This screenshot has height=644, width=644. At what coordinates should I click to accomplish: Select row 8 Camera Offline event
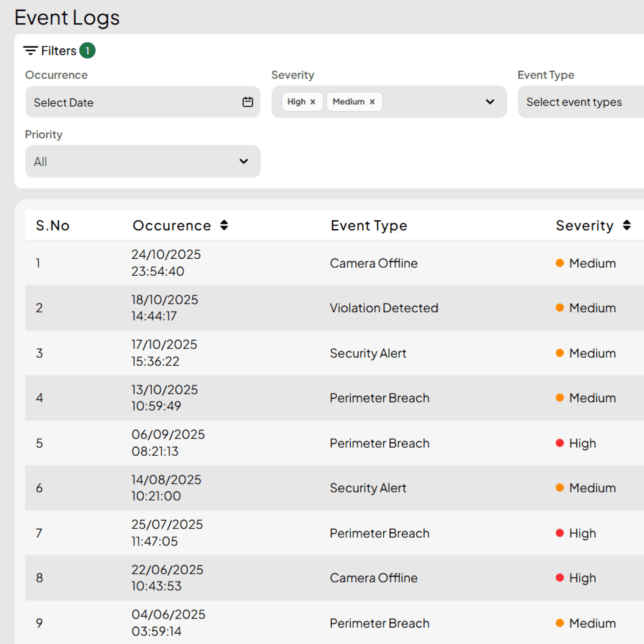coord(373,578)
